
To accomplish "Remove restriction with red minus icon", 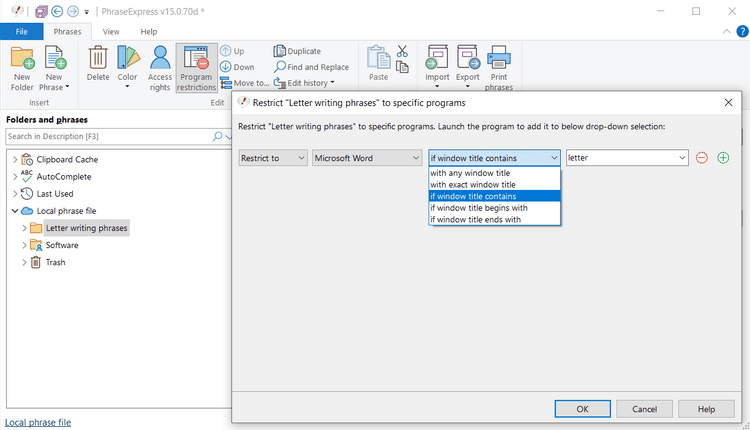I will coord(702,158).
